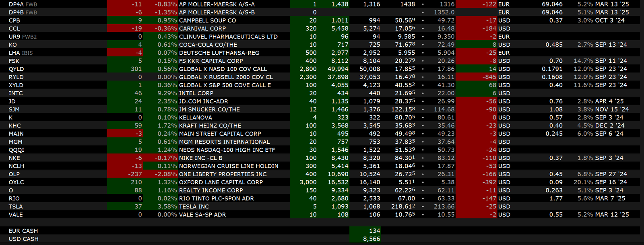644x245 pixels.
Task: Click the VALE ex-dividend date MAR 12 '25
Action: (612, 214)
